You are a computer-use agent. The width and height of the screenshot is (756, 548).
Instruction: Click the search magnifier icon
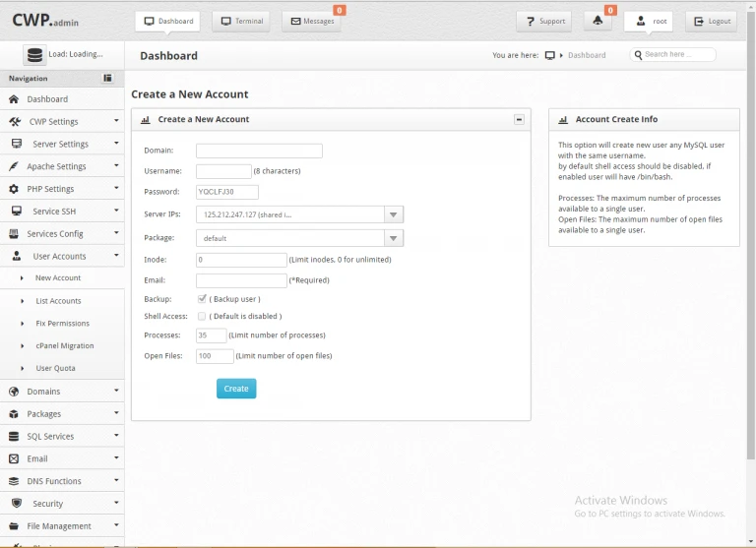pyautogui.click(x=638, y=54)
